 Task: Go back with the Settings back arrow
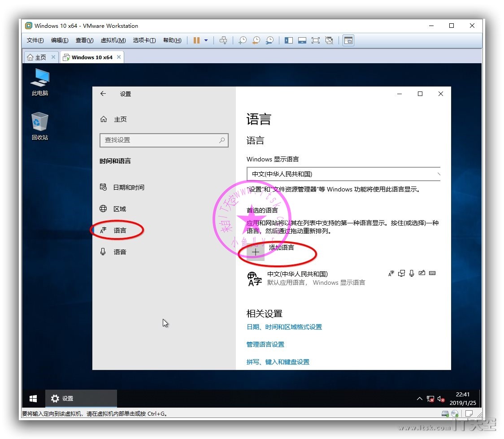tap(103, 94)
